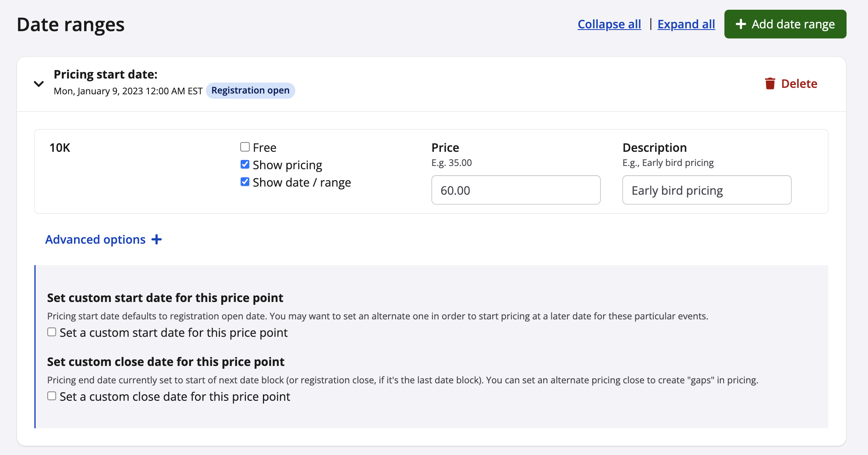Click the Collapse all link

click(x=609, y=24)
